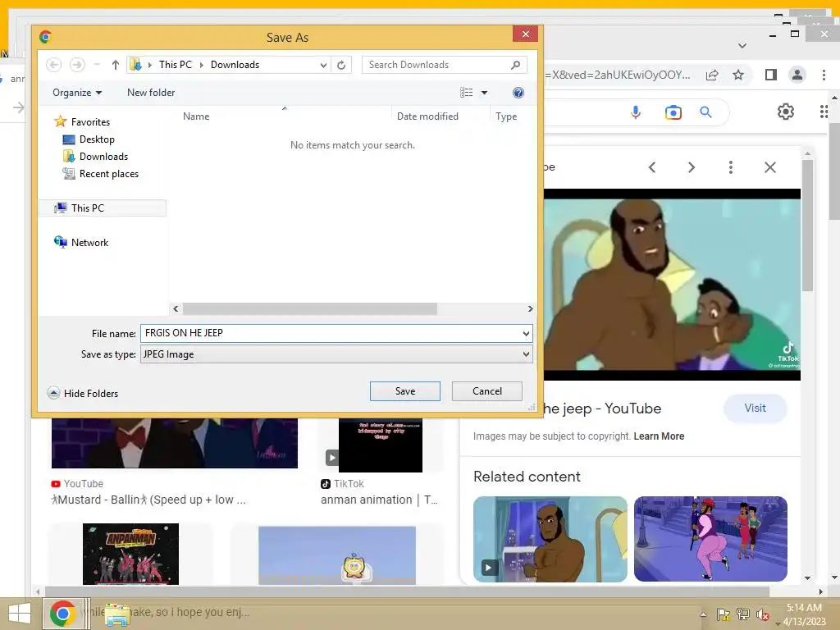Show previous image in preview panel
The height and width of the screenshot is (630, 840).
tap(652, 167)
